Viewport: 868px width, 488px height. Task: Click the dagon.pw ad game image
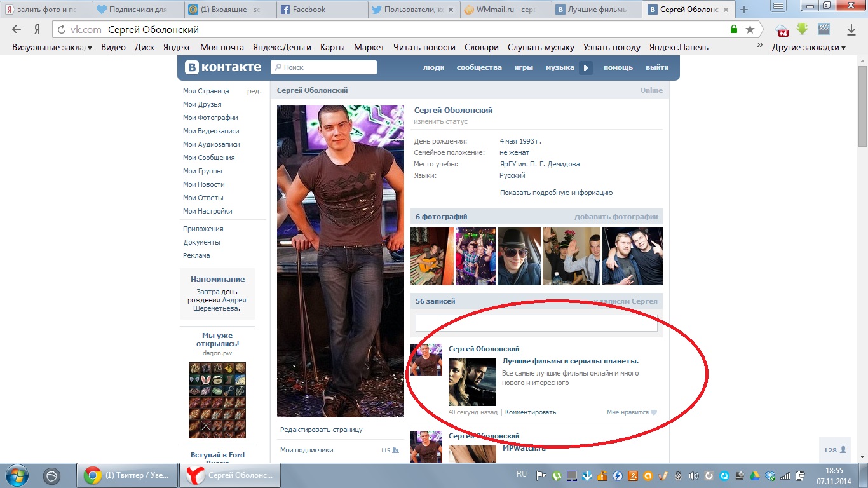[217, 400]
